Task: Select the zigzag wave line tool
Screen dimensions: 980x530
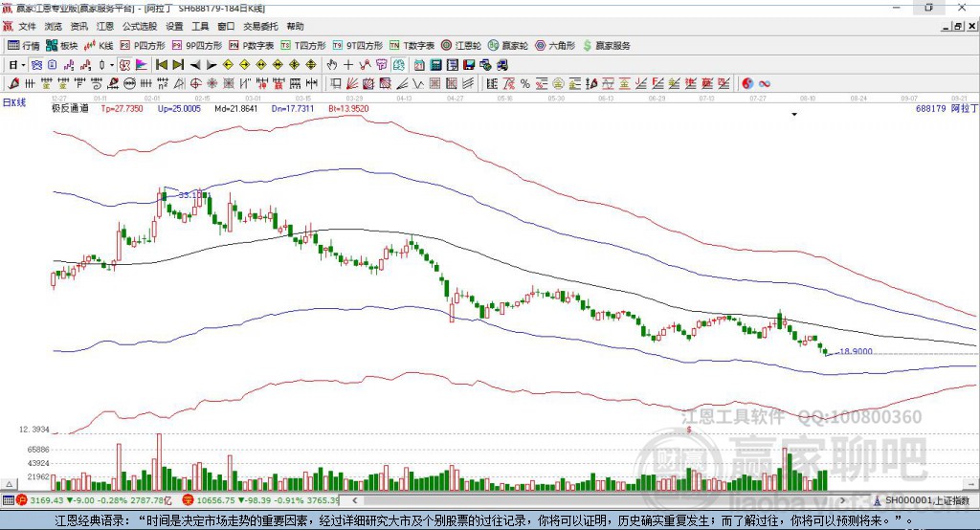Action: pos(418,84)
